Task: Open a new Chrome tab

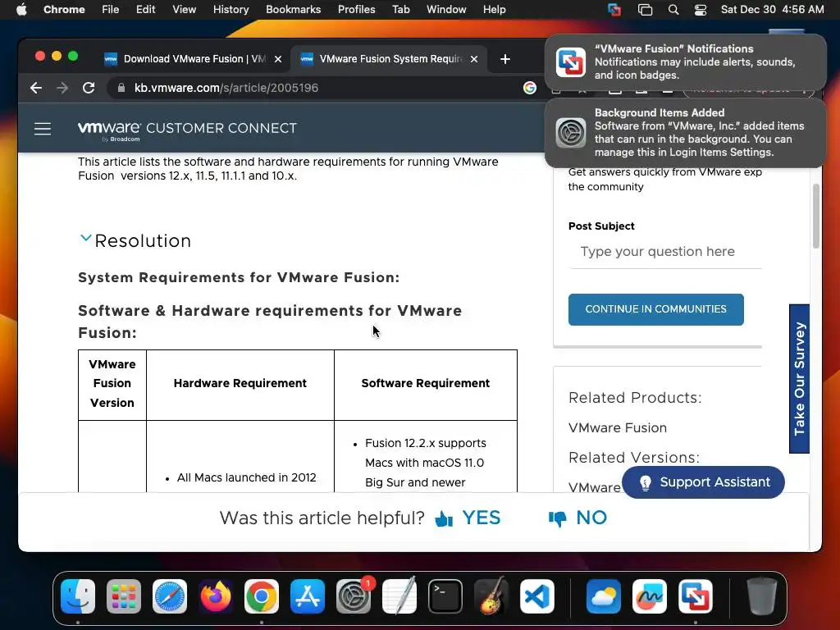Action: pos(504,59)
